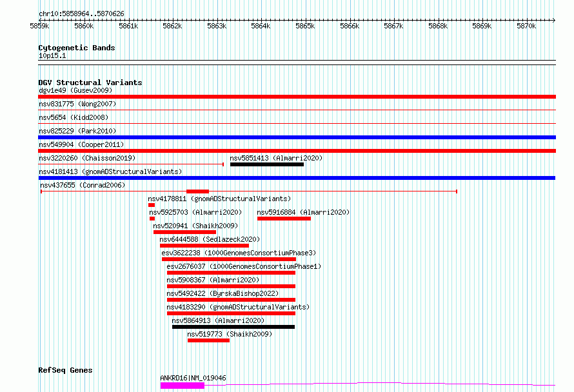Select the red nsv5916884 variant bar
The image size is (574, 392).
point(284,219)
